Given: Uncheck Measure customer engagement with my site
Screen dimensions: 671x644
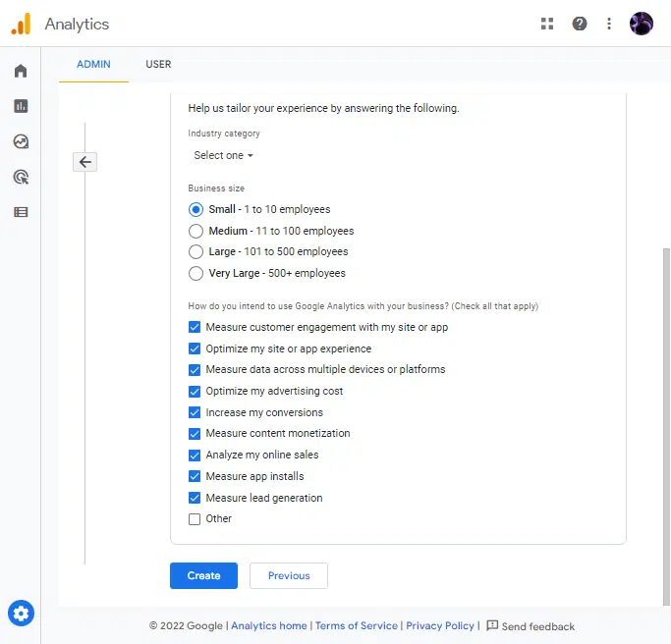Looking at the screenshot, I should (195, 327).
